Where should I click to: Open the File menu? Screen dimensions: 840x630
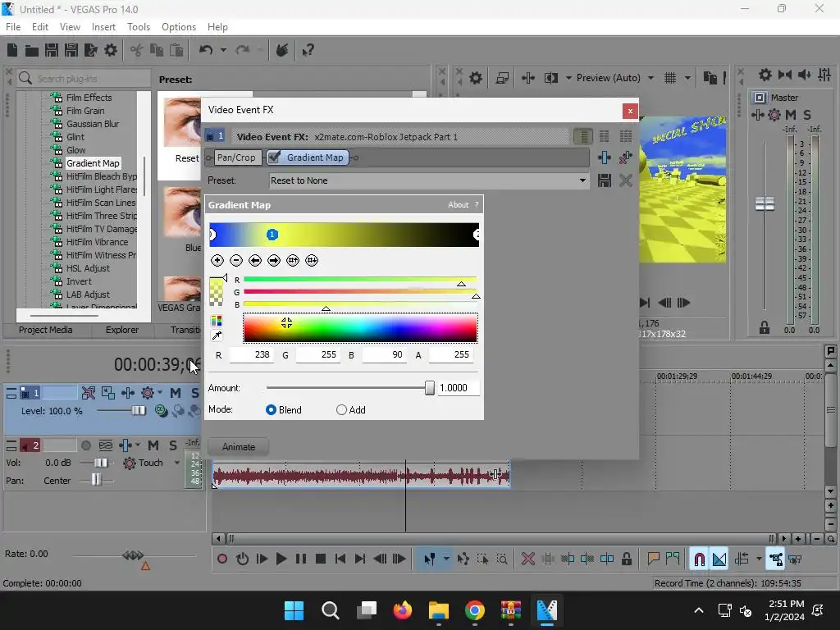(13, 27)
